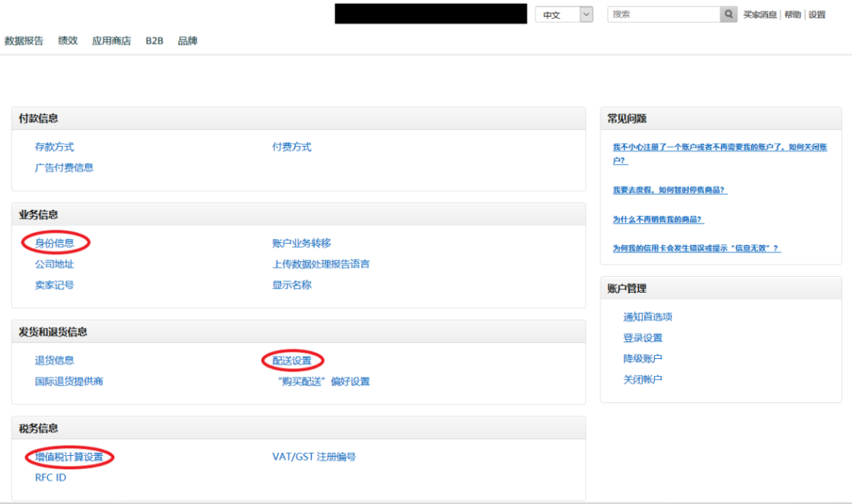Click the B2B menu item
This screenshot has width=852, height=504.
[x=153, y=40]
